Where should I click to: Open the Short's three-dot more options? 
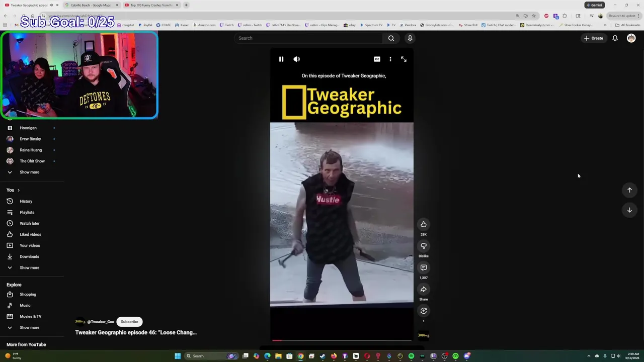[x=390, y=59]
